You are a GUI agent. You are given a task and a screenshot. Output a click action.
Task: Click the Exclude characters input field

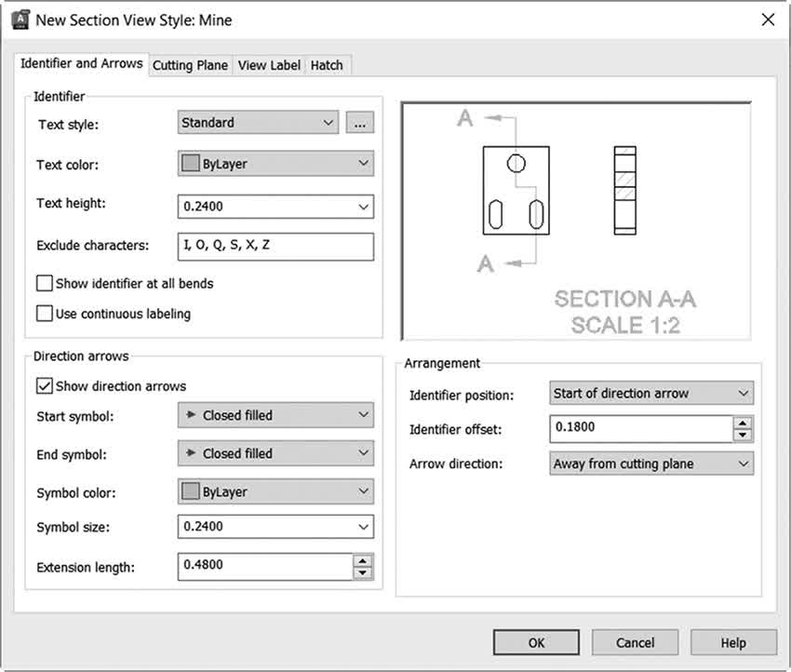(275, 247)
